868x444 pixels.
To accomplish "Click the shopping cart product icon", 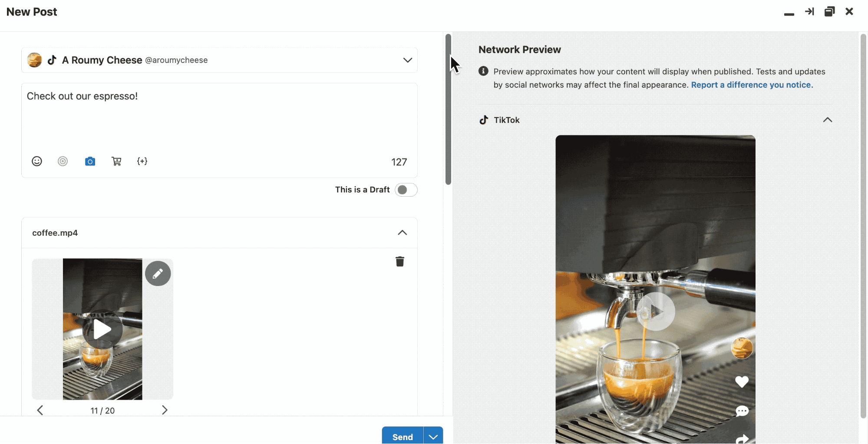I will [116, 161].
